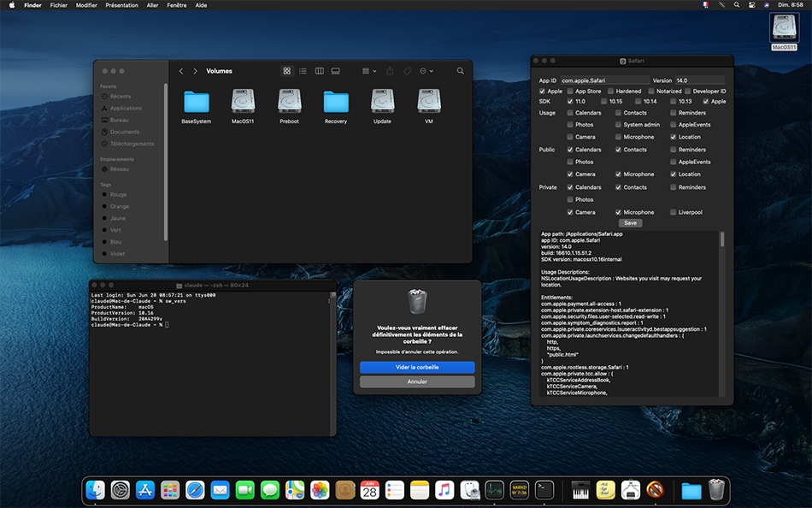Open the Modifier menu
Viewport: 812px width, 508px height.
pos(86,5)
